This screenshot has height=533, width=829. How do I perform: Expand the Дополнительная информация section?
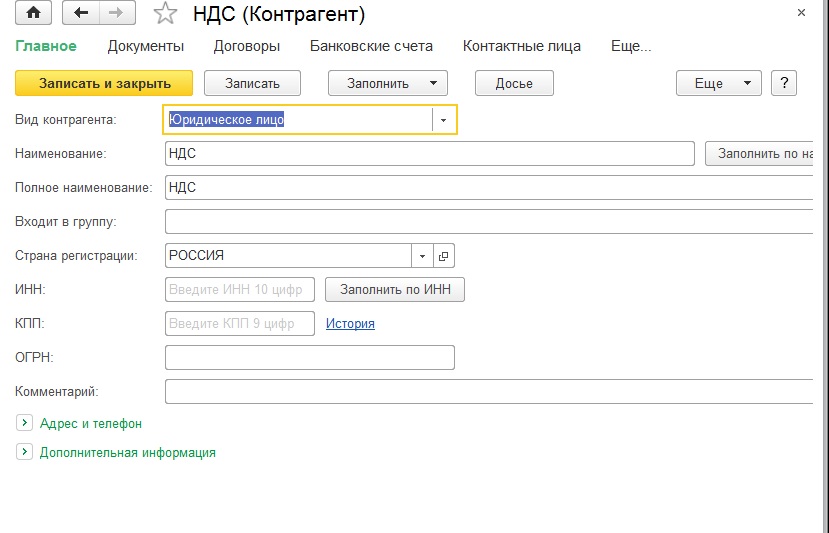click(x=24, y=452)
